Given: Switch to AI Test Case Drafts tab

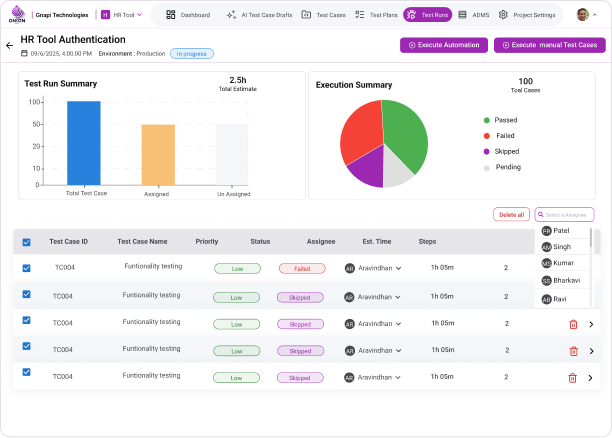Looking at the screenshot, I should [260, 15].
